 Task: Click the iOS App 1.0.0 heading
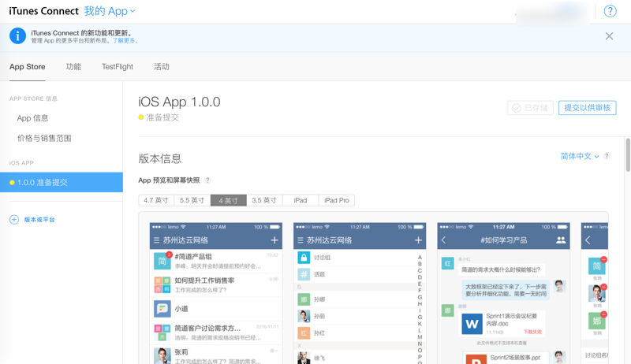click(x=179, y=102)
